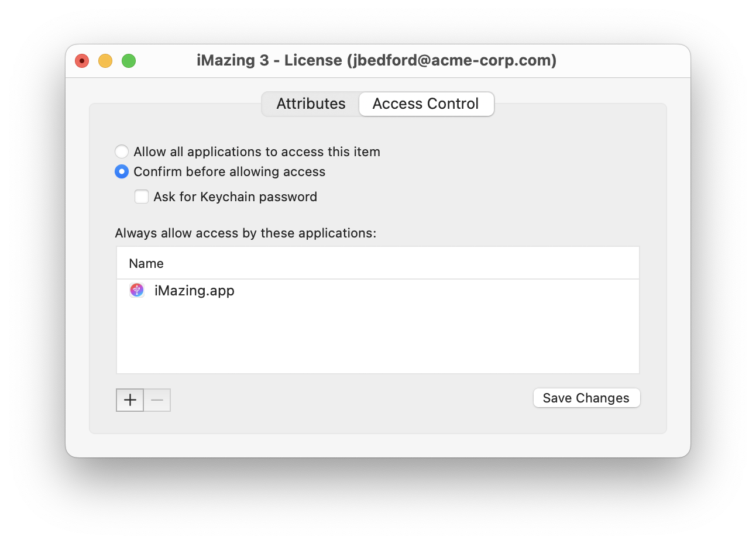Click the Allow all applications label text
Viewport: 756px width, 544px height.
pos(257,152)
